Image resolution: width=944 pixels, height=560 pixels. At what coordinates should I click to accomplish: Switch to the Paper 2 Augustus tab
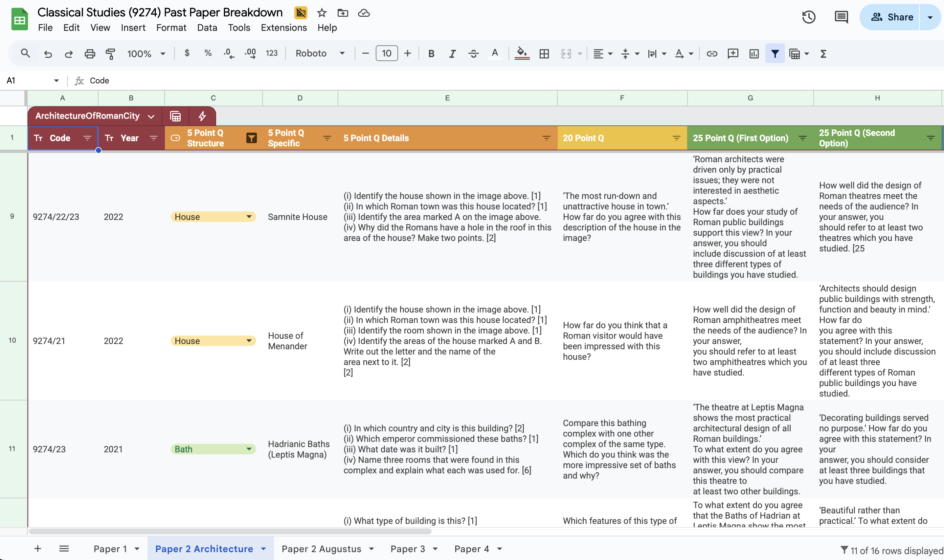point(321,549)
